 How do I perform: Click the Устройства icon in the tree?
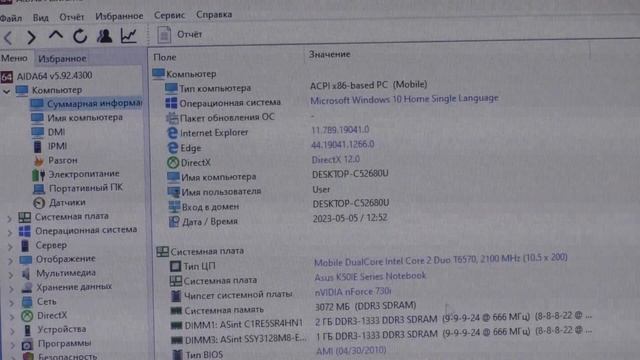pyautogui.click(x=27, y=330)
